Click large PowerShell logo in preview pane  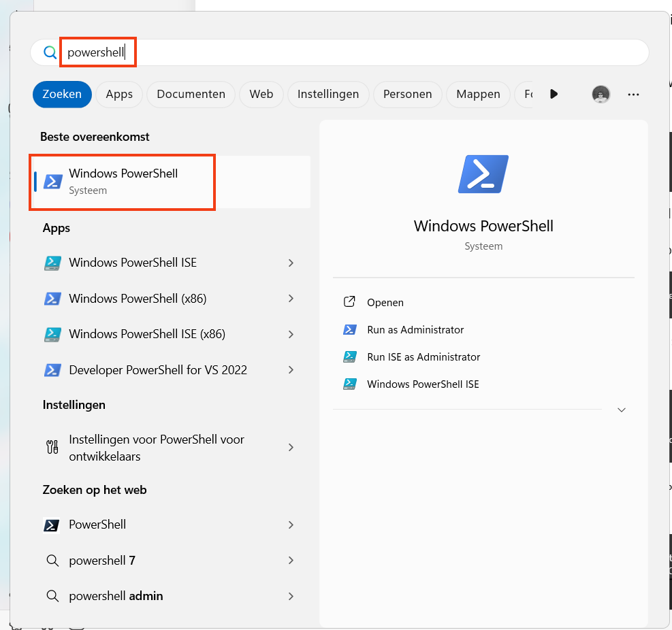(x=483, y=174)
